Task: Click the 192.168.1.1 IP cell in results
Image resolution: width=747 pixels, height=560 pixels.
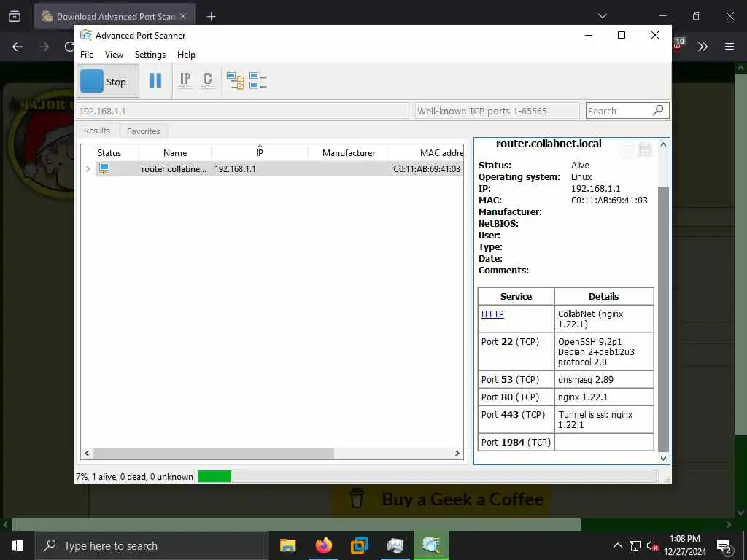Action: (236, 169)
